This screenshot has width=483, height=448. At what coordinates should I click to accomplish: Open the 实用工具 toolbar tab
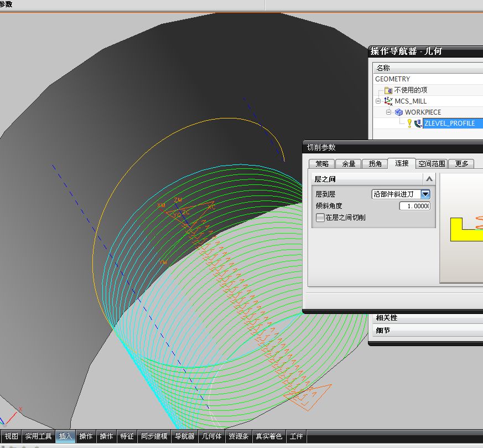[38, 436]
